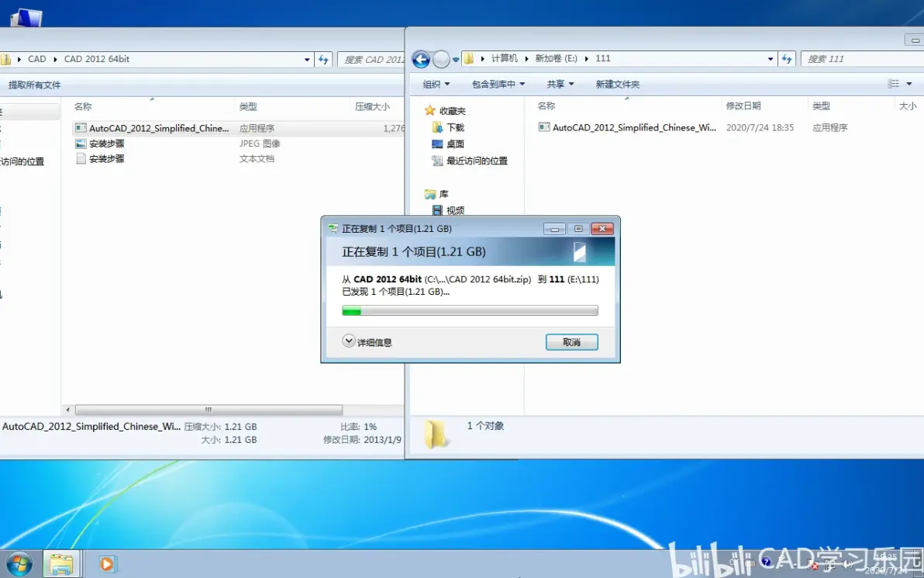The image size is (924, 578).
Task: Open the recent pages dropdown beside the Forward button
Action: [x=456, y=60]
